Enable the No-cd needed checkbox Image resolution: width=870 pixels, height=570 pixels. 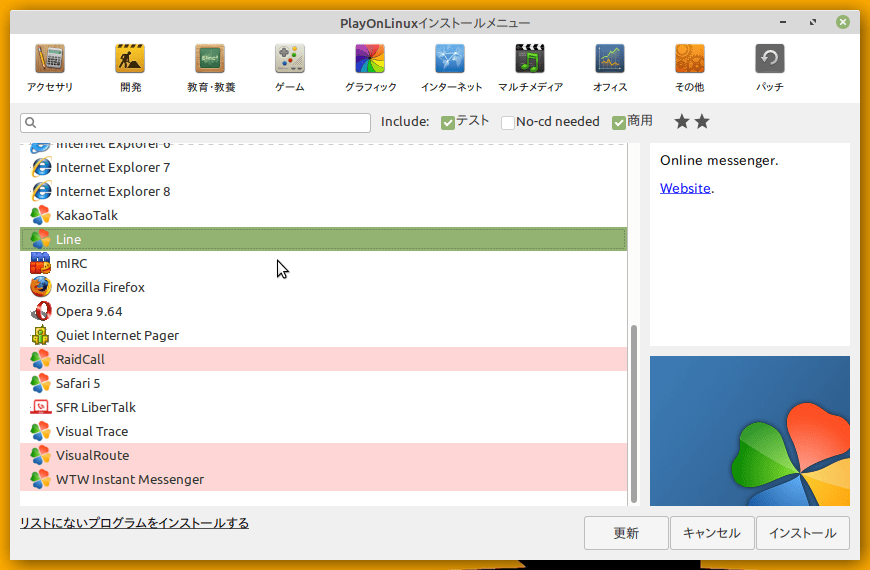(508, 123)
